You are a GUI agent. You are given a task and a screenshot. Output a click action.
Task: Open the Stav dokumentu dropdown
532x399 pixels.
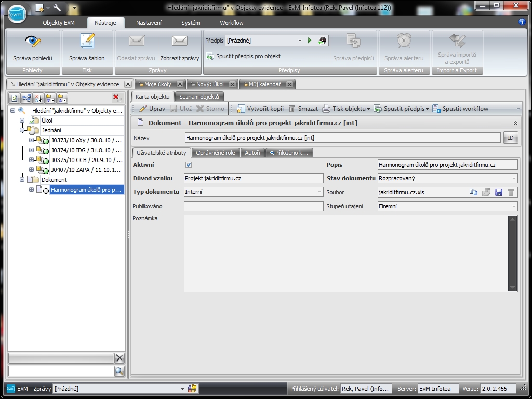coord(514,179)
